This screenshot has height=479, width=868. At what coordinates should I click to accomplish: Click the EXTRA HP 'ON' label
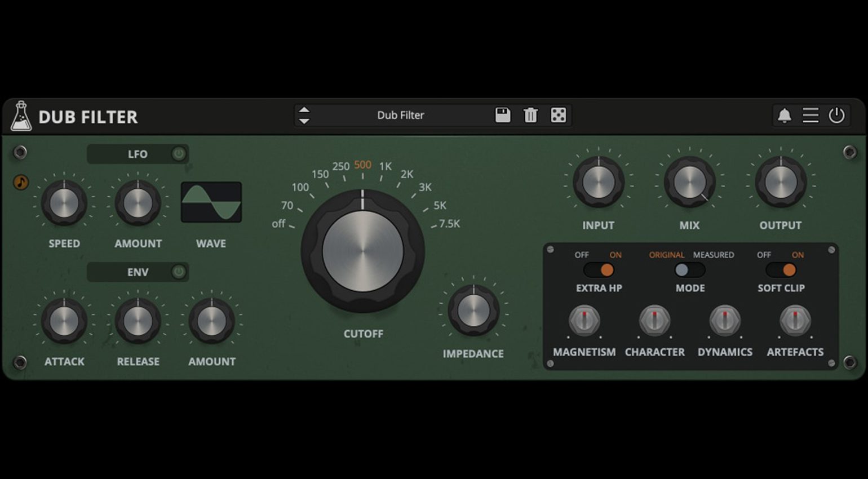point(615,255)
